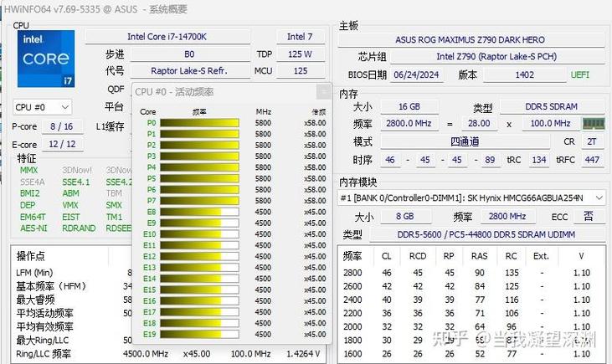Viewport: 612px width, 364px height.
Task: Click the memory timing value 89
Action: click(x=490, y=160)
